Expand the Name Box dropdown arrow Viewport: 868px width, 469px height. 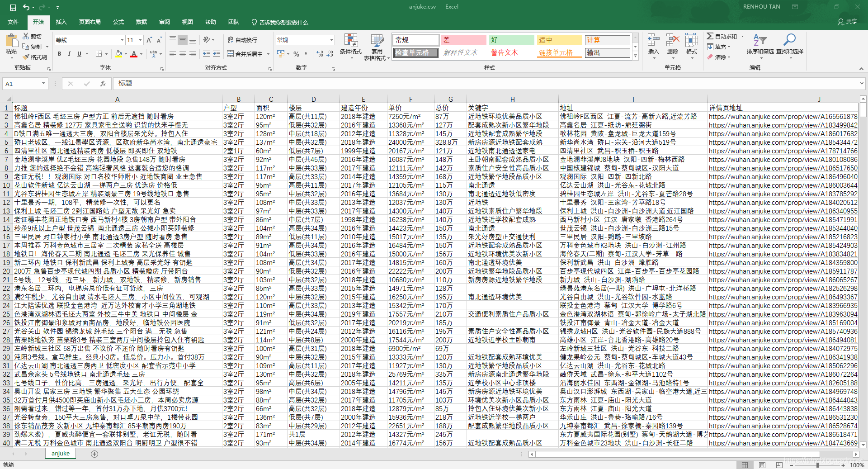pyautogui.click(x=43, y=83)
